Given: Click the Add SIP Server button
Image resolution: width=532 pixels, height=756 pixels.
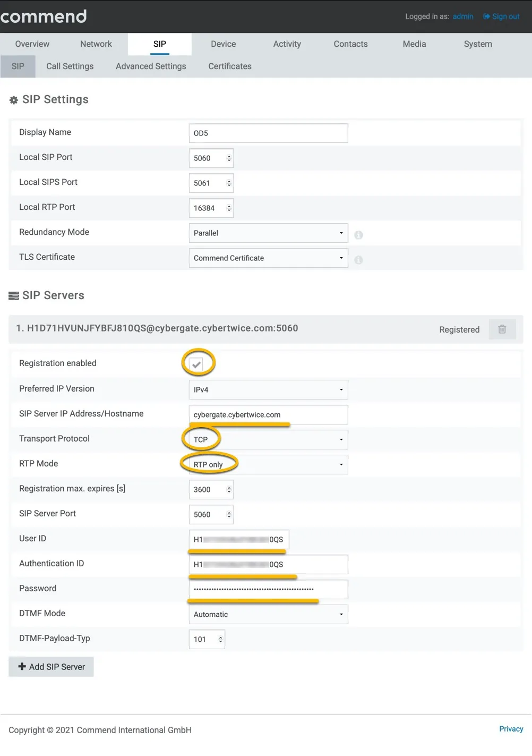Looking at the screenshot, I should pos(52,667).
